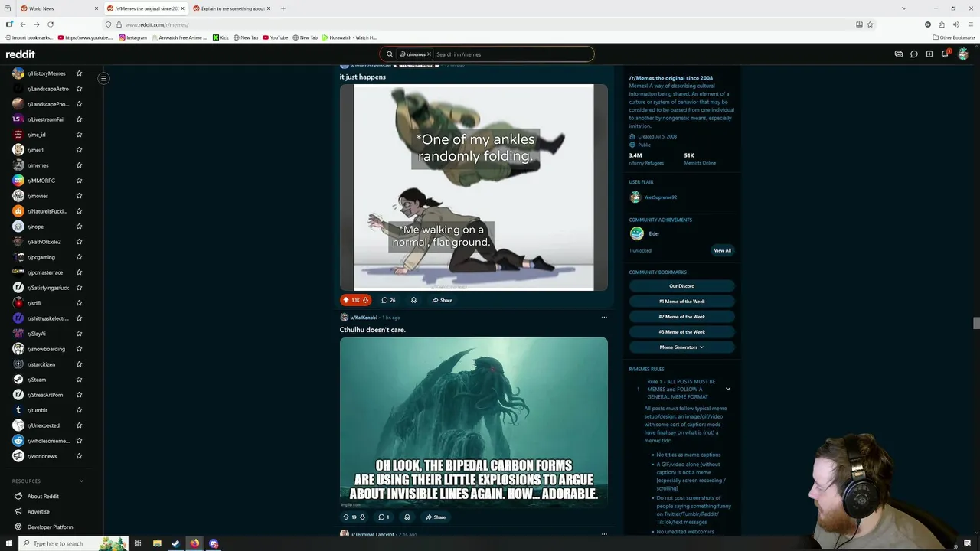Viewport: 980px width, 551px height.
Task: Open #1 Meme of the Week
Action: (x=681, y=302)
